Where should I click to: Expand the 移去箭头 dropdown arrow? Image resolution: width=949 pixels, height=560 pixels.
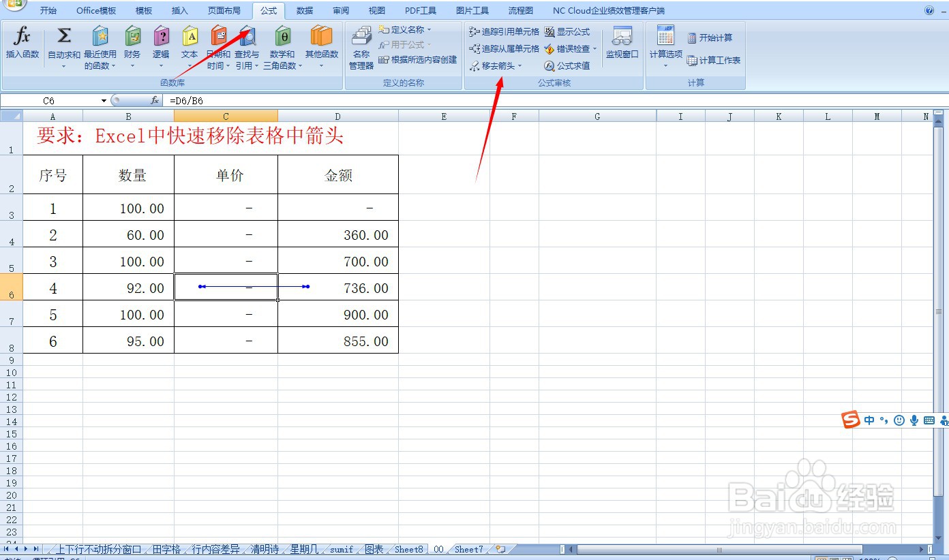click(519, 66)
